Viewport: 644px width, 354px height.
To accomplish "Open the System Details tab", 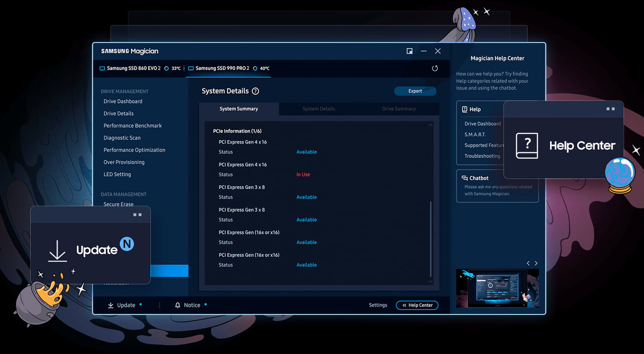I will click(319, 109).
